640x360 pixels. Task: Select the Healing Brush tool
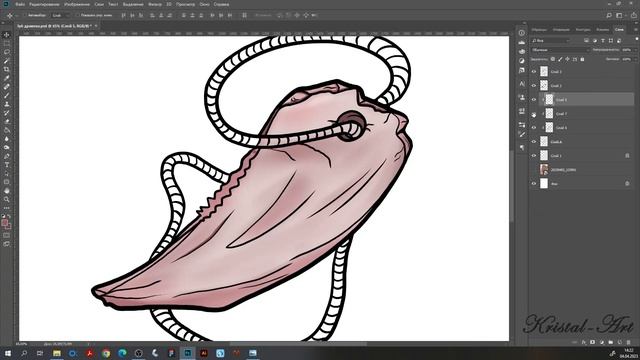tap(7, 87)
